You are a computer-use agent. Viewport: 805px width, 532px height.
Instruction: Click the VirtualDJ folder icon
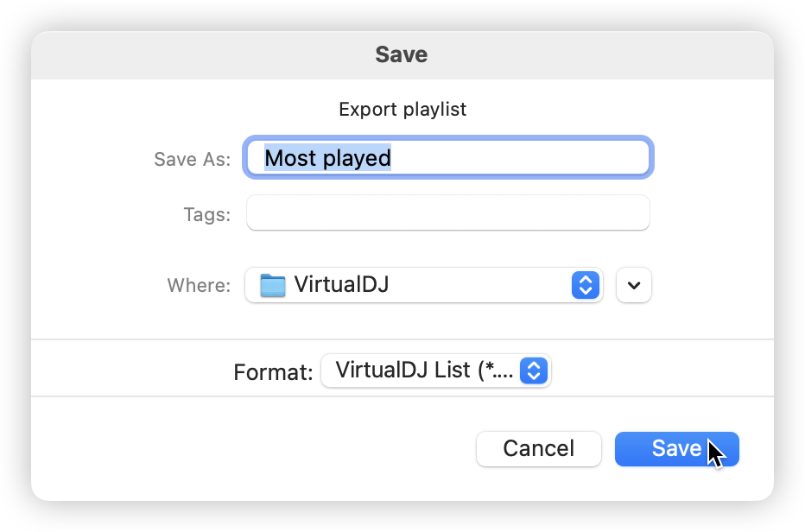273,285
